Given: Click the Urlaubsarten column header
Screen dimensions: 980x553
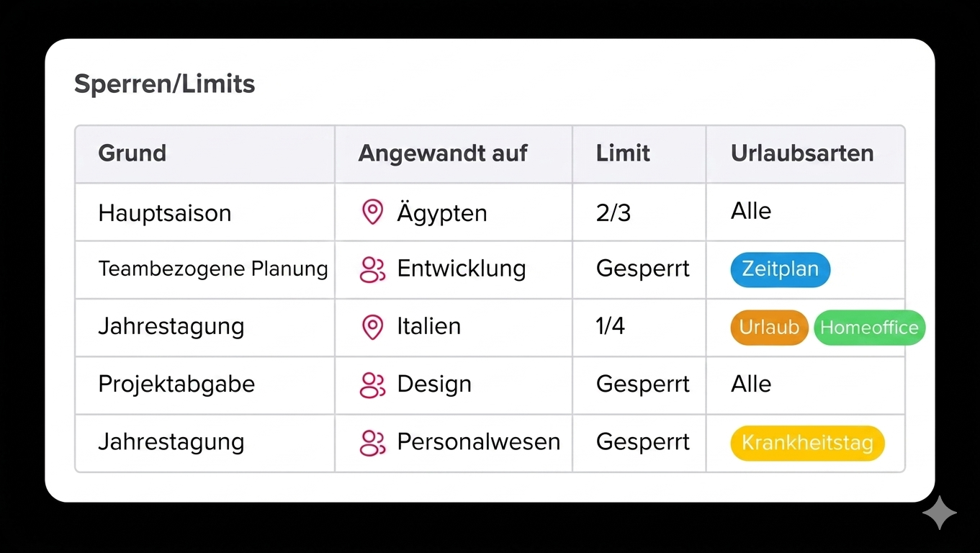Looking at the screenshot, I should 802,153.
